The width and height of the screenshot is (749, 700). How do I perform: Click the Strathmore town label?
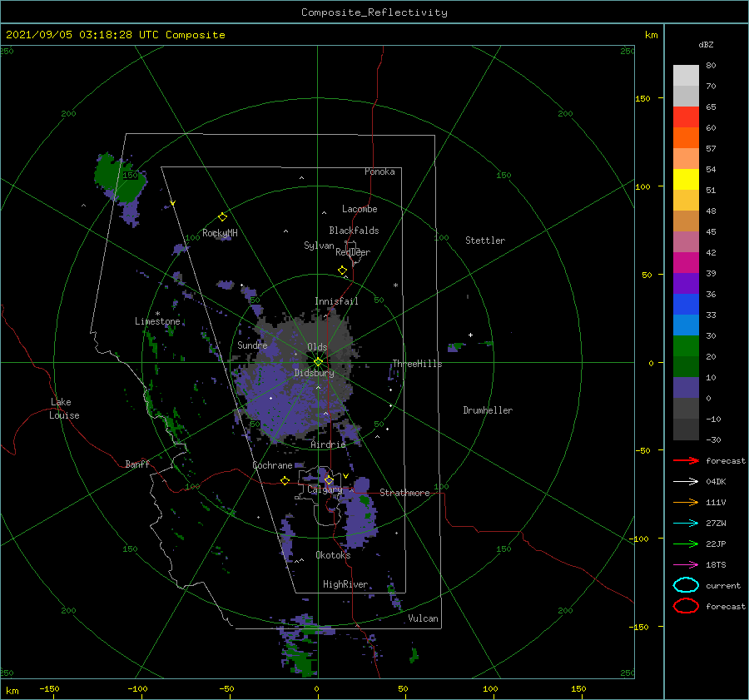coord(404,493)
